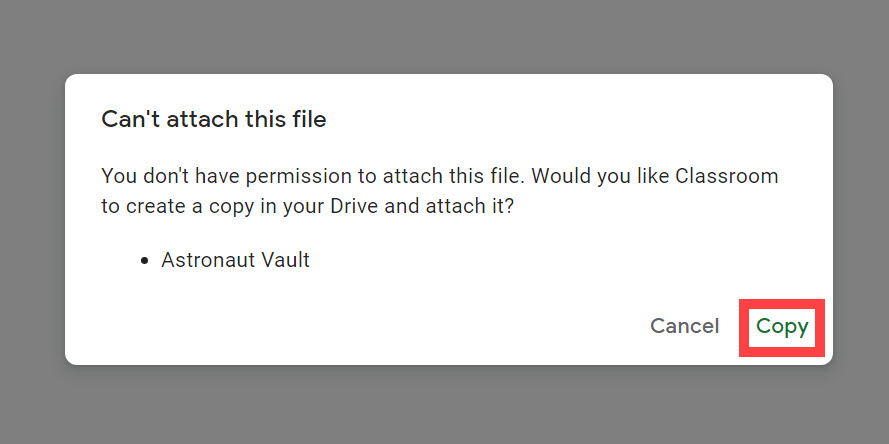
Task: Click the bullet point before Astronaut Vault
Action: click(145, 261)
